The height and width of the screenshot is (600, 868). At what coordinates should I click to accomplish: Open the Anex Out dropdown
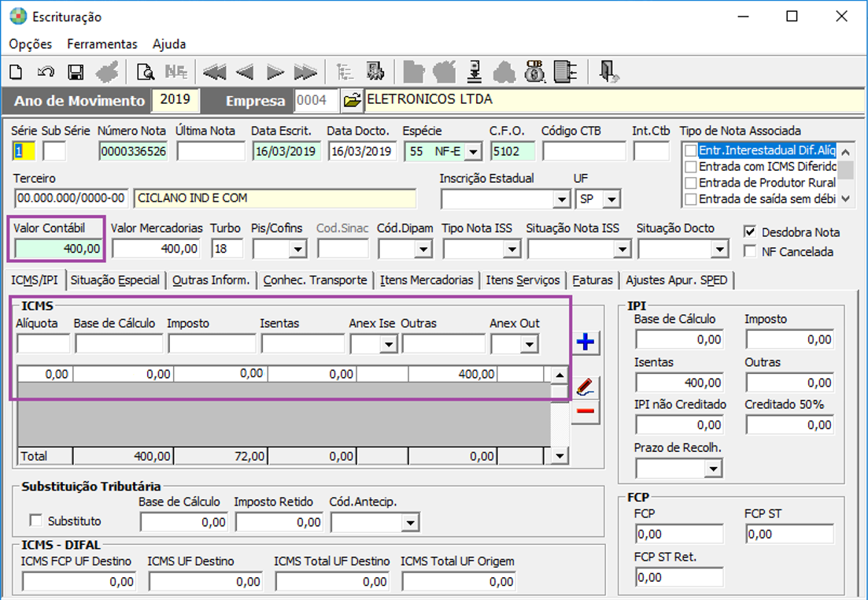click(x=529, y=345)
